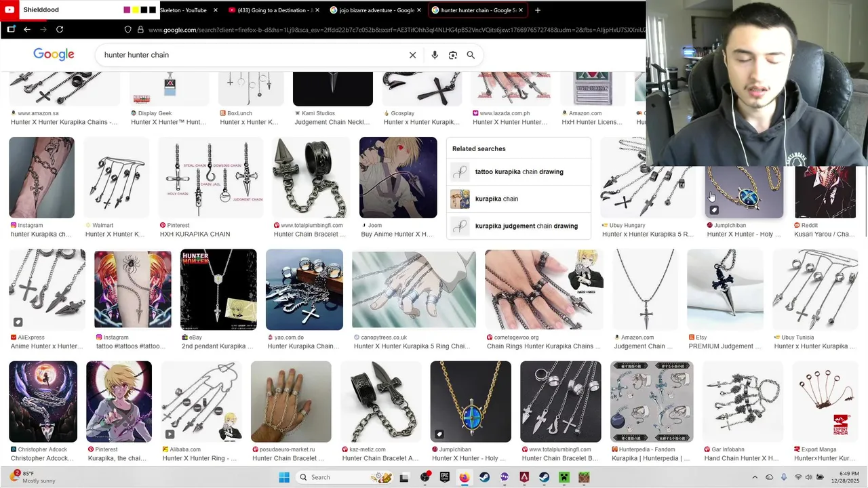Screen dimensions: 868x488
Task: Start voice search with the microphone icon
Action: pos(435,55)
